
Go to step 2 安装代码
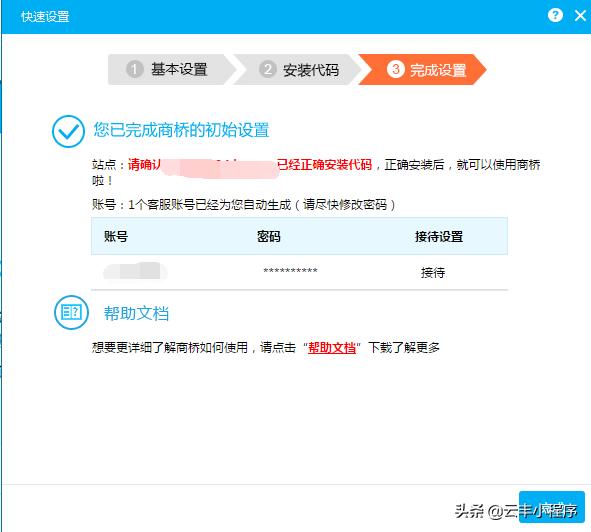tap(298, 69)
